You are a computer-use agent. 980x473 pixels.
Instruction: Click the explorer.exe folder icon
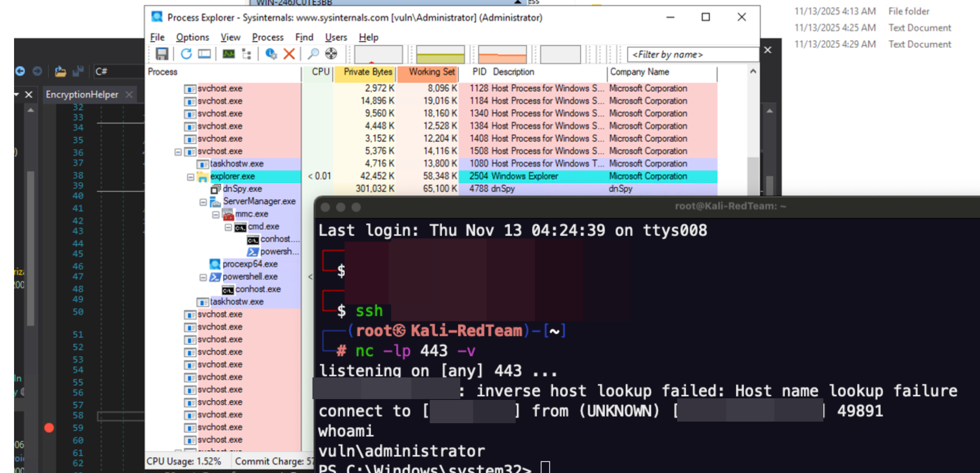click(x=202, y=177)
